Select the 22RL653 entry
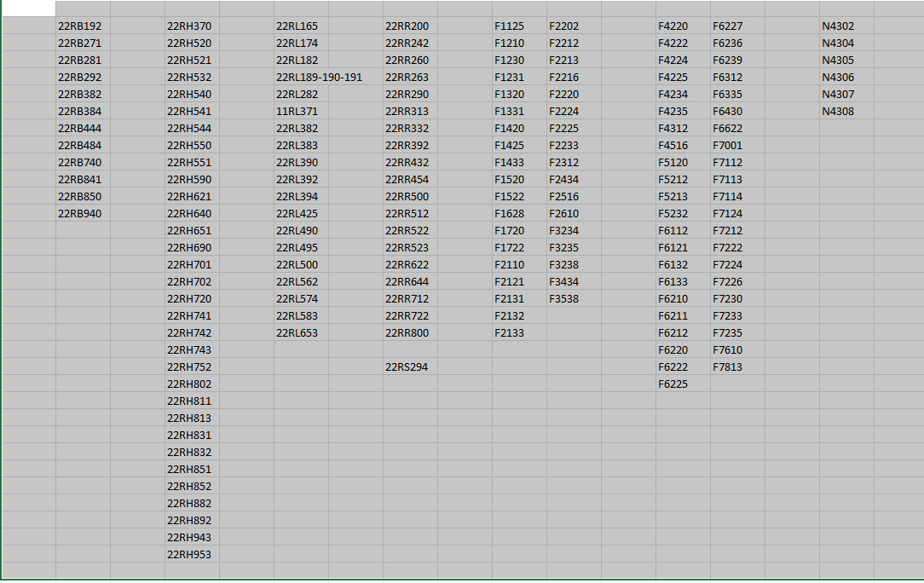Image resolution: width=924 pixels, height=583 pixels. [x=297, y=333]
